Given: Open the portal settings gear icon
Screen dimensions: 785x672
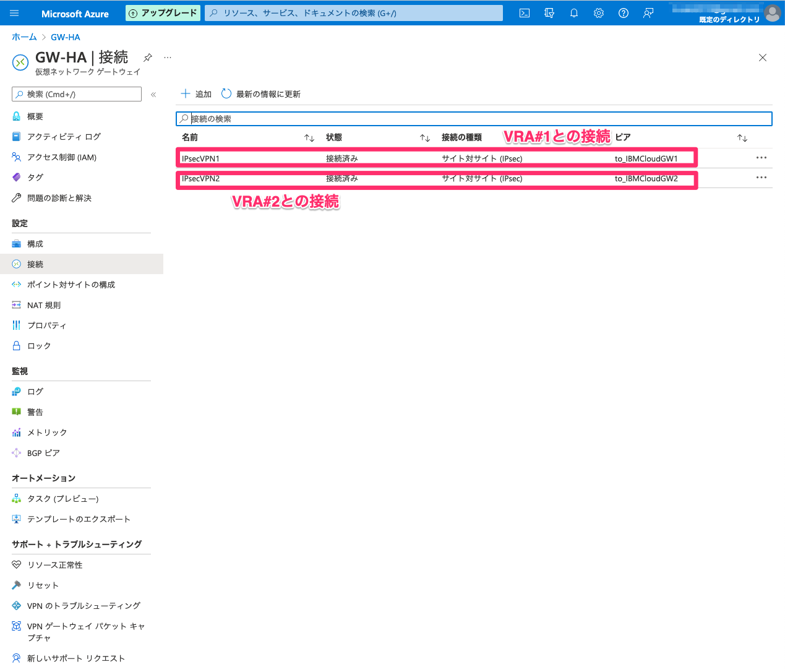Looking at the screenshot, I should [x=598, y=12].
